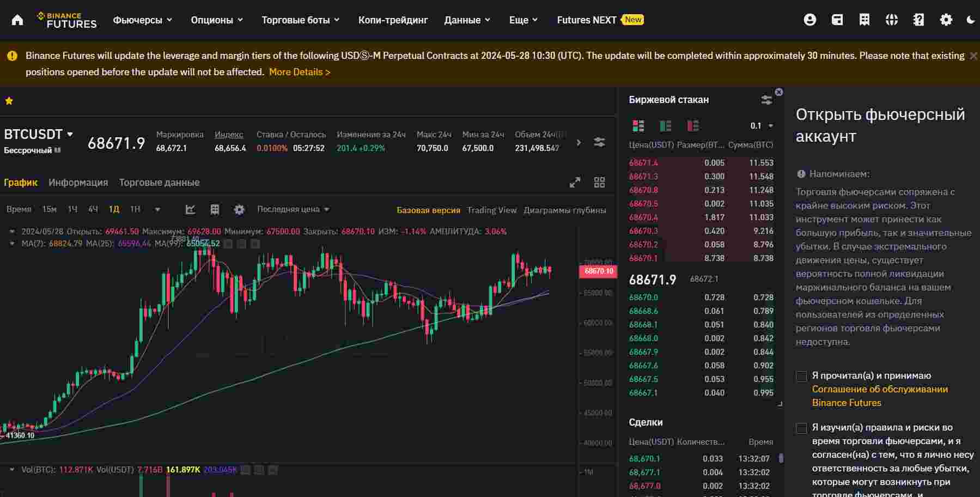
Task: Show only sell orders in order book
Action: pyautogui.click(x=693, y=126)
